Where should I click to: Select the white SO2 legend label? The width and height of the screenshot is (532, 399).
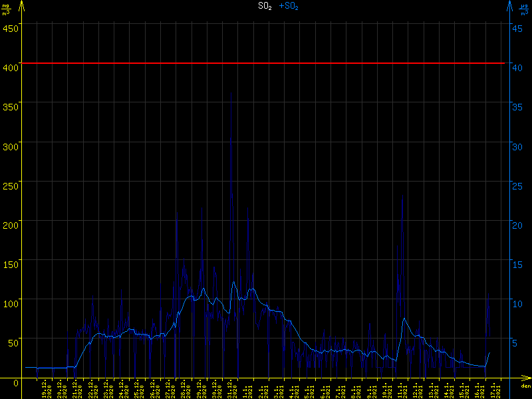pos(265,6)
